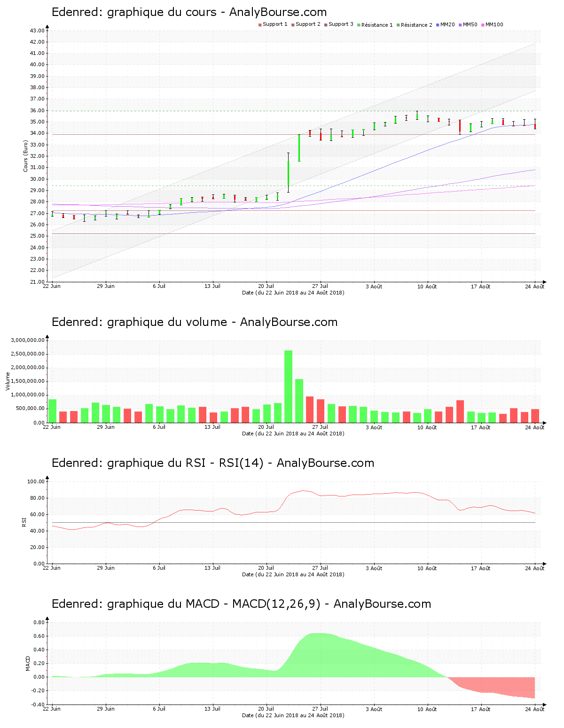Click the second-tallest green volume bar

click(299, 401)
